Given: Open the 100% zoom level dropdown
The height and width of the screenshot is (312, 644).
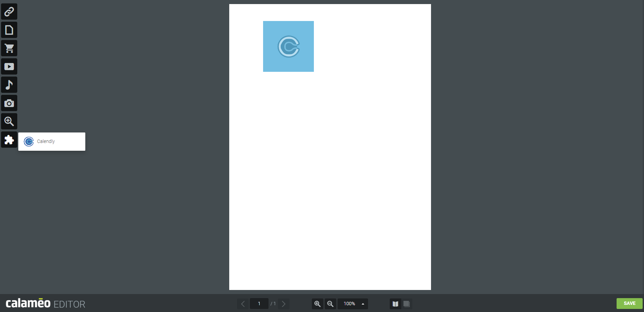Looking at the screenshot, I should (x=353, y=304).
